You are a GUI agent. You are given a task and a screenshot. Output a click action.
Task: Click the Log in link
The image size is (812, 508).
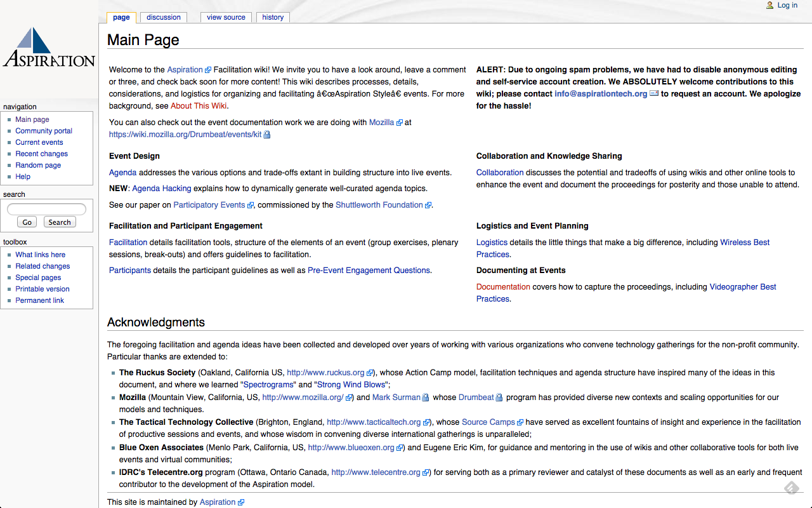pyautogui.click(x=787, y=5)
